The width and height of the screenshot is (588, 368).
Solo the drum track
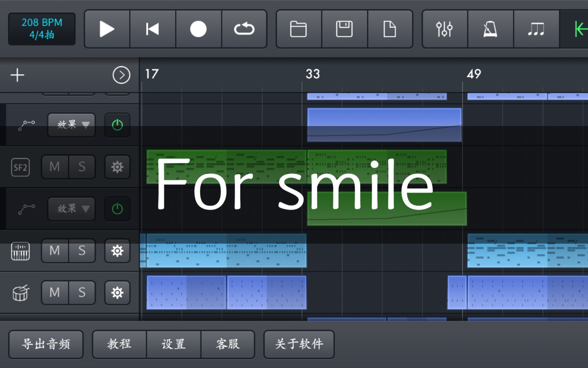point(82,293)
